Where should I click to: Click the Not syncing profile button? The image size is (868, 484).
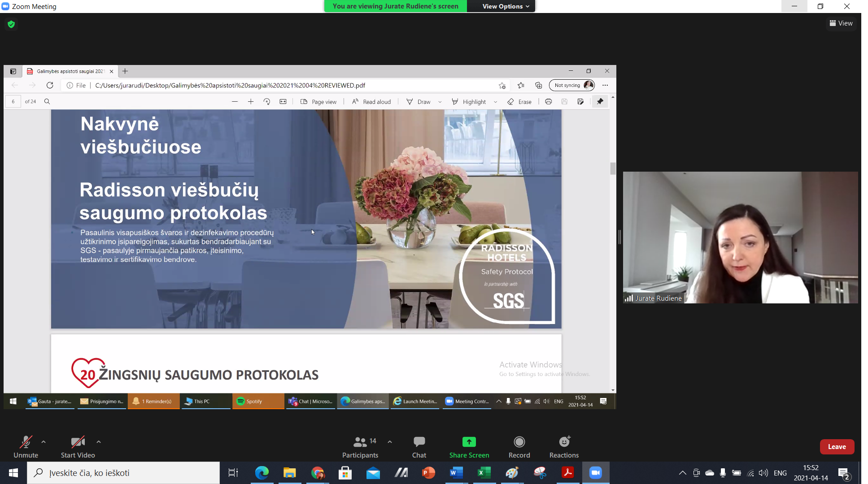pyautogui.click(x=572, y=85)
